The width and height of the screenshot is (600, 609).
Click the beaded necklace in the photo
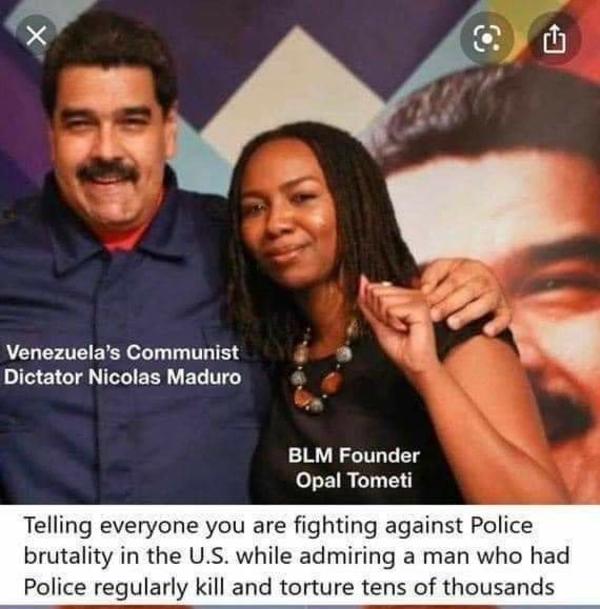click(320, 369)
